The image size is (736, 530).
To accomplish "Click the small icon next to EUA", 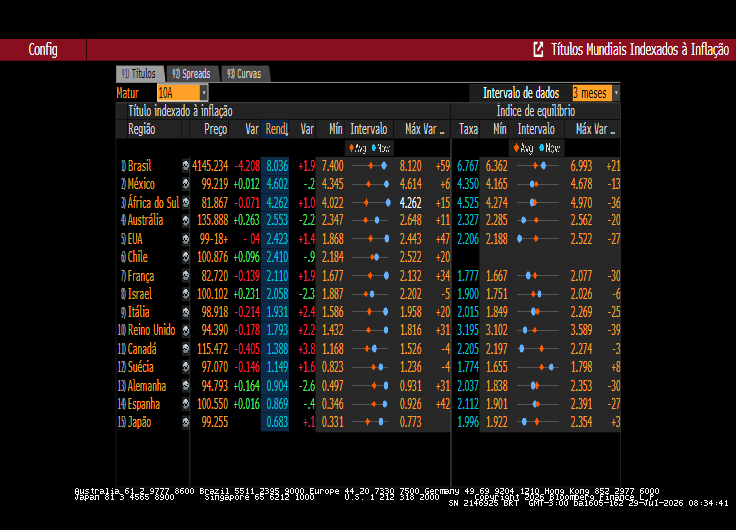I will pos(186,239).
